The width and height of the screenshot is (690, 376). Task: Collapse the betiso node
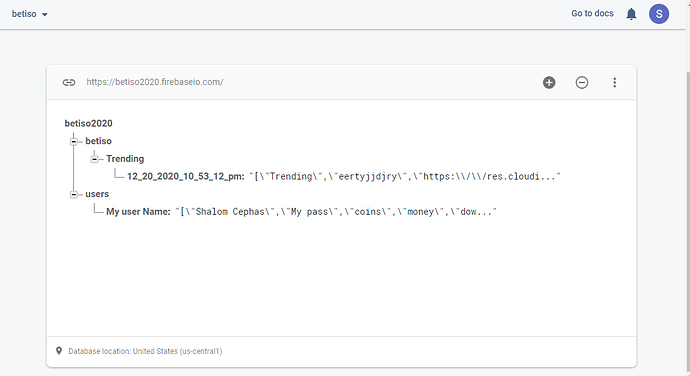pos(74,141)
